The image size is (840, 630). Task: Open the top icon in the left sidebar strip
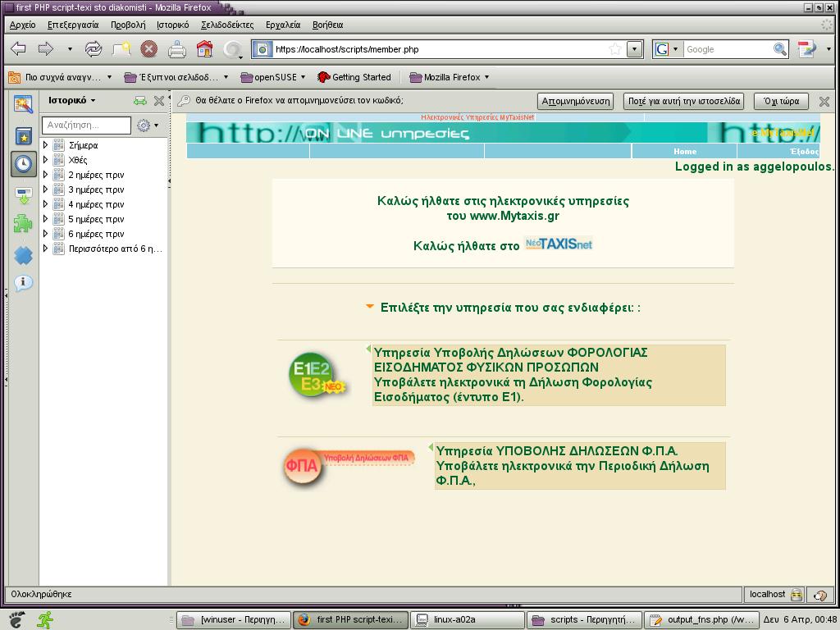click(23, 104)
